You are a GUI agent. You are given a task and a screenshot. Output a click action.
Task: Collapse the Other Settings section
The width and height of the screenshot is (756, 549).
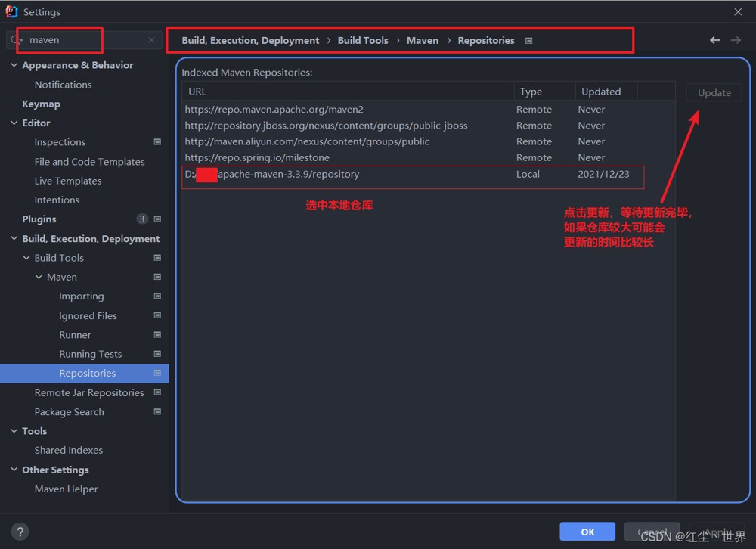click(14, 470)
